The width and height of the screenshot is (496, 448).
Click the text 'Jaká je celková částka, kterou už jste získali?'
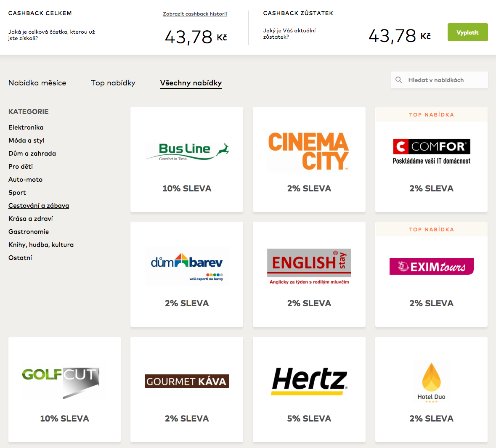point(52,35)
